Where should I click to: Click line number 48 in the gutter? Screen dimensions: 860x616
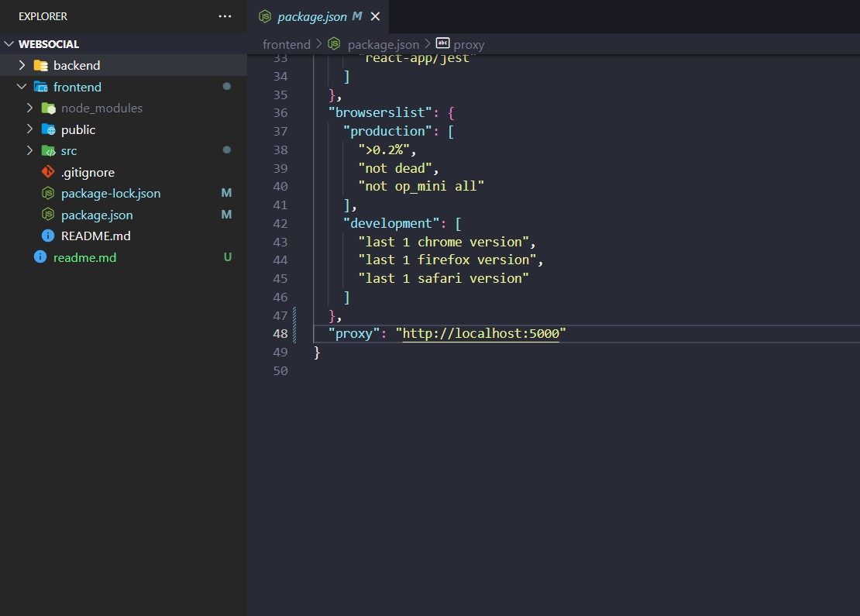click(x=280, y=333)
